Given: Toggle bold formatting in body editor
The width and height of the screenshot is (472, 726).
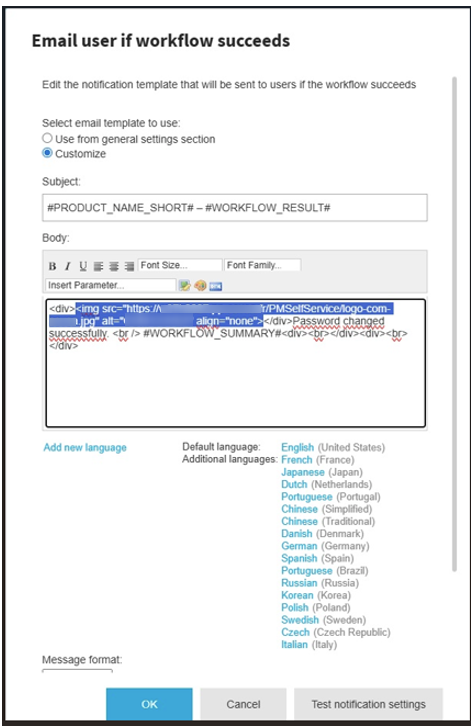Looking at the screenshot, I should 52,266.
